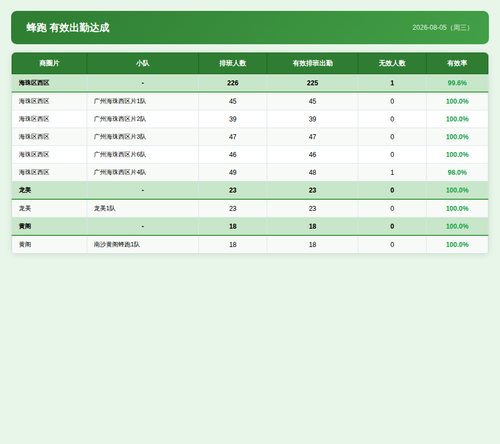Click valid attendance 39 for 广州海珠西区片2队
This screenshot has width=500, height=444.
point(312,119)
